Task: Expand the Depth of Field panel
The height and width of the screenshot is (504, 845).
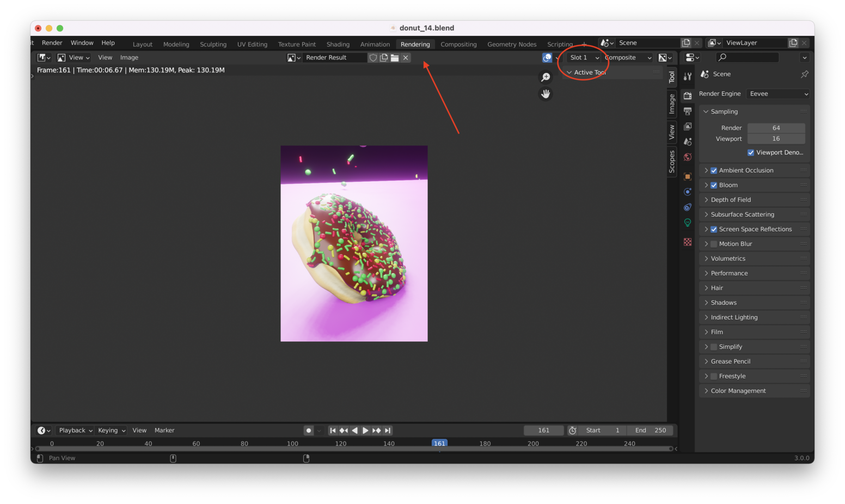Action: click(731, 200)
